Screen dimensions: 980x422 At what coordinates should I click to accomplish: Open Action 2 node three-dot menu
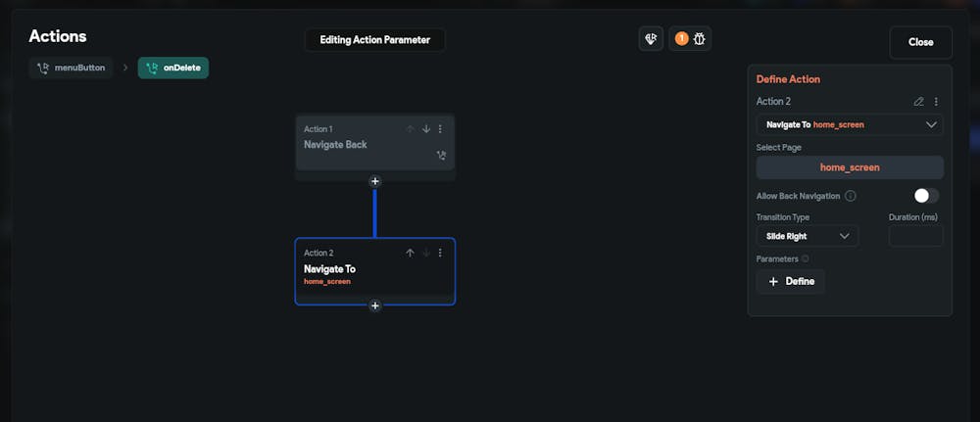(440, 253)
